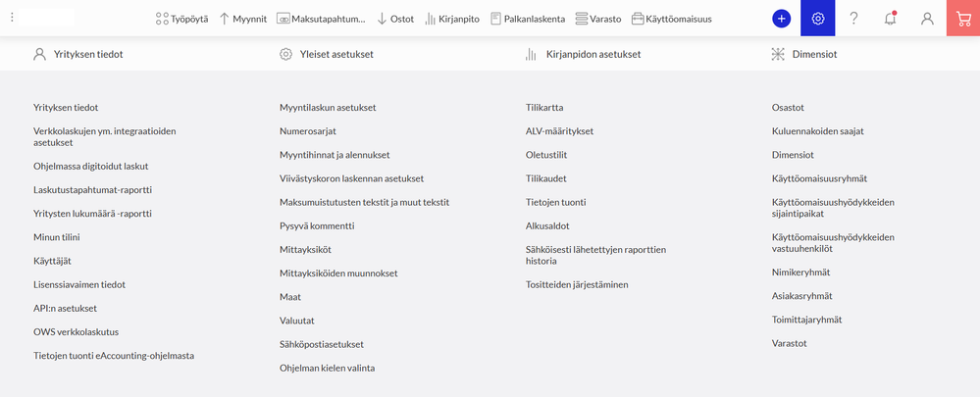Open the Tilikartta link

pyautogui.click(x=544, y=108)
